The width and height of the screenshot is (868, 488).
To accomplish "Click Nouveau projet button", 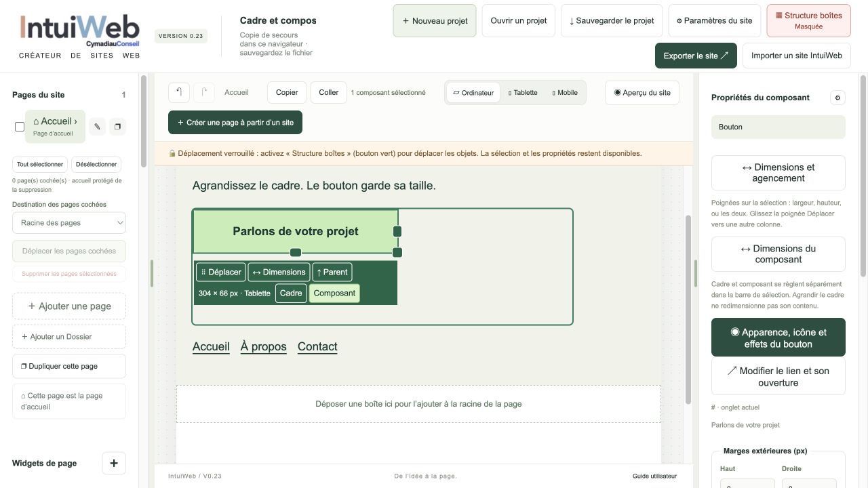I will click(x=435, y=21).
